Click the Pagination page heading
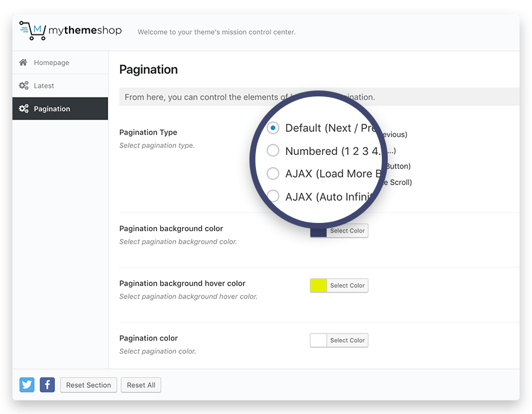Image resolution: width=532 pixels, height=414 pixels. [148, 70]
